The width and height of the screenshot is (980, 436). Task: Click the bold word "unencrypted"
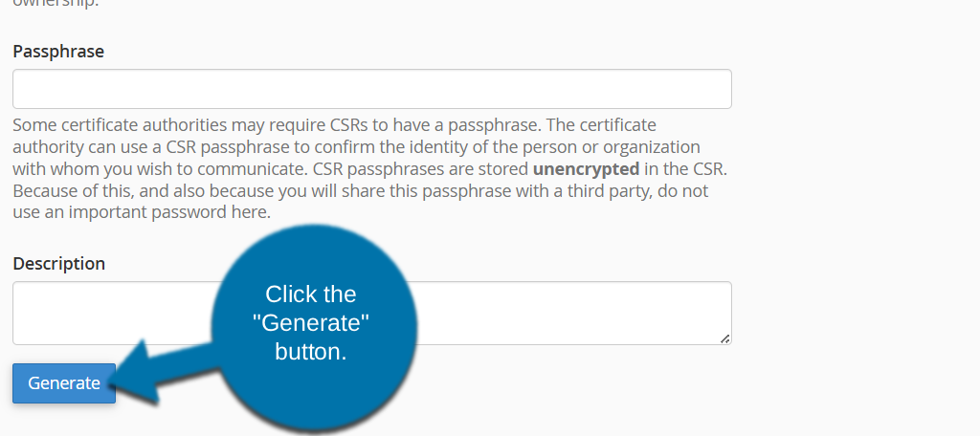coord(586,168)
